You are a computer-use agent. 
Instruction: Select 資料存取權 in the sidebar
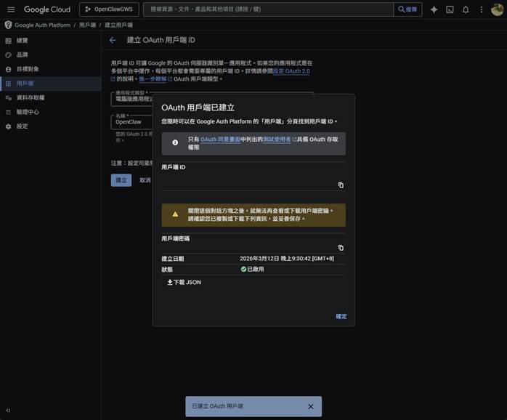point(30,97)
